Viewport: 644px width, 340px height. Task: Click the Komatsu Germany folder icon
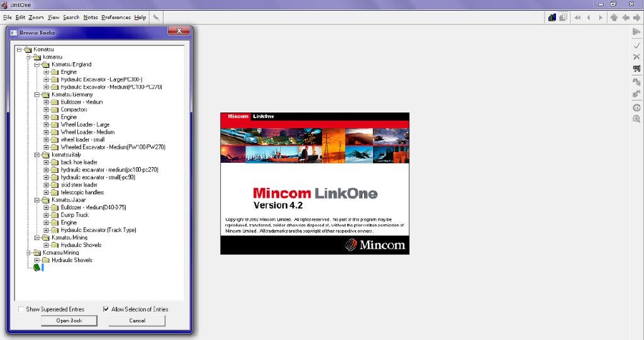pyautogui.click(x=45, y=94)
